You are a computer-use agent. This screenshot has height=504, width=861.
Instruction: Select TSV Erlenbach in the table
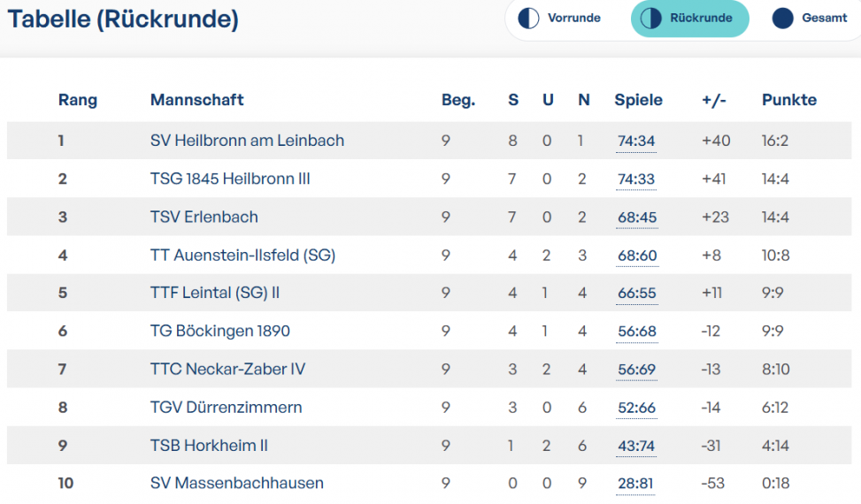[204, 218]
